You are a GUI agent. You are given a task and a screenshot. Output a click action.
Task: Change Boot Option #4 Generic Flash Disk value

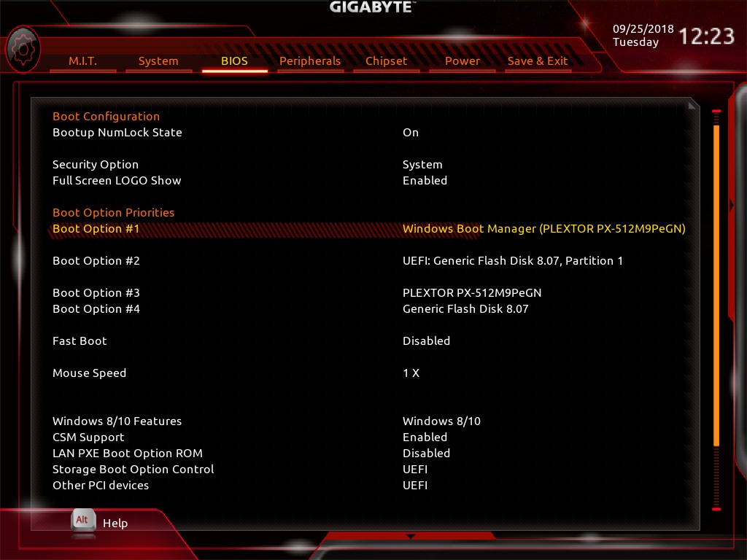[465, 309]
